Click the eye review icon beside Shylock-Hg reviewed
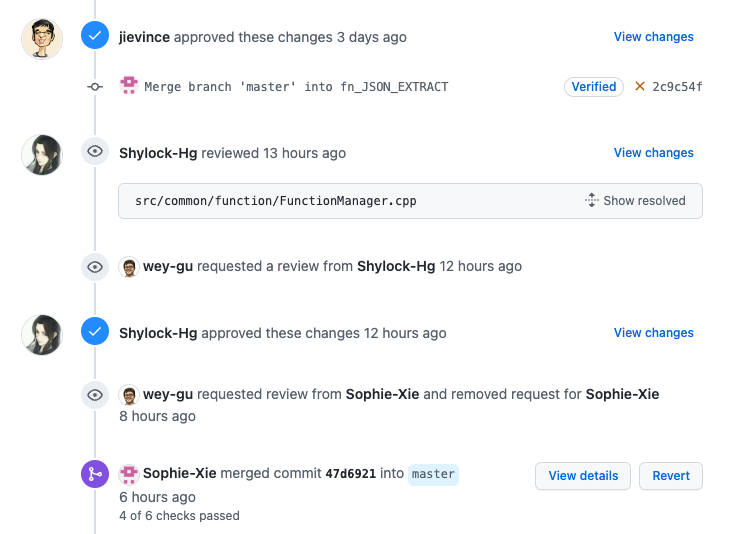This screenshot has height=534, width=756. coord(95,152)
